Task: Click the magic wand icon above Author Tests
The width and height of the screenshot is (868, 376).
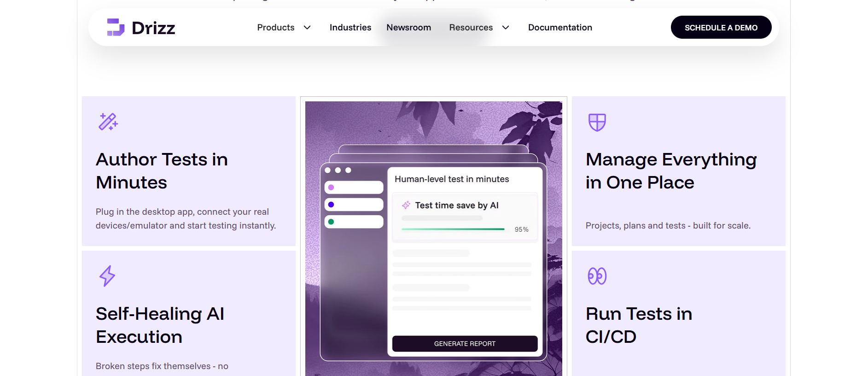Action: 108,122
